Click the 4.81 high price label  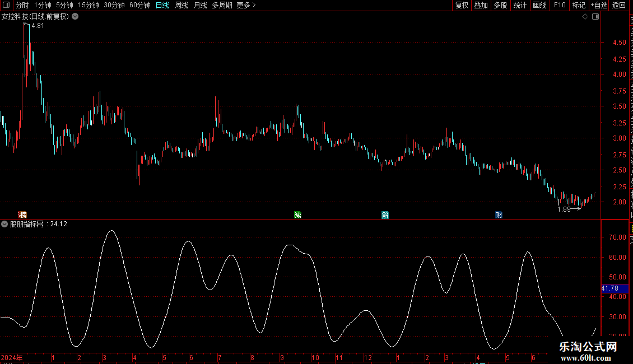(x=38, y=25)
